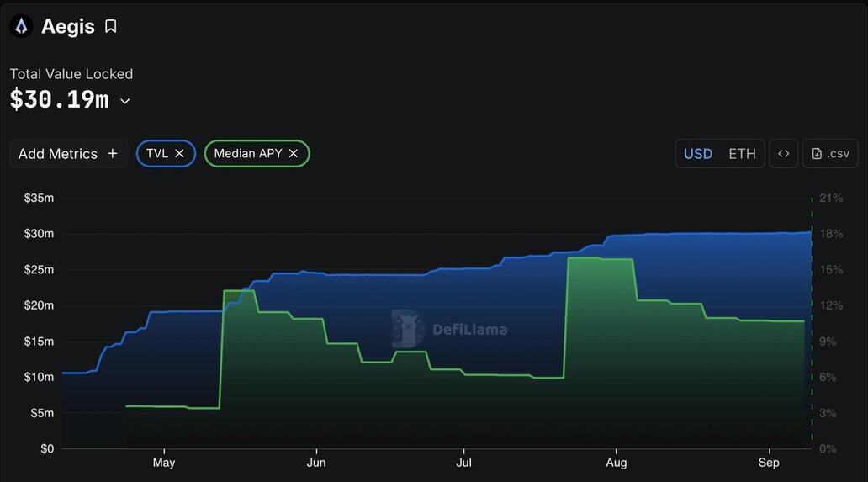Remove the Median APY metric with X
The image size is (868, 482).
coord(294,153)
